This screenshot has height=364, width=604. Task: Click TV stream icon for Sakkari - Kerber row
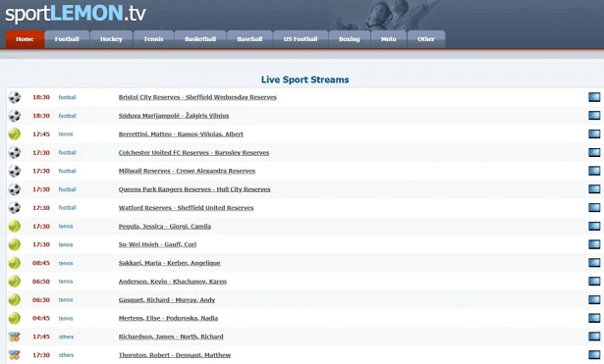click(x=594, y=263)
